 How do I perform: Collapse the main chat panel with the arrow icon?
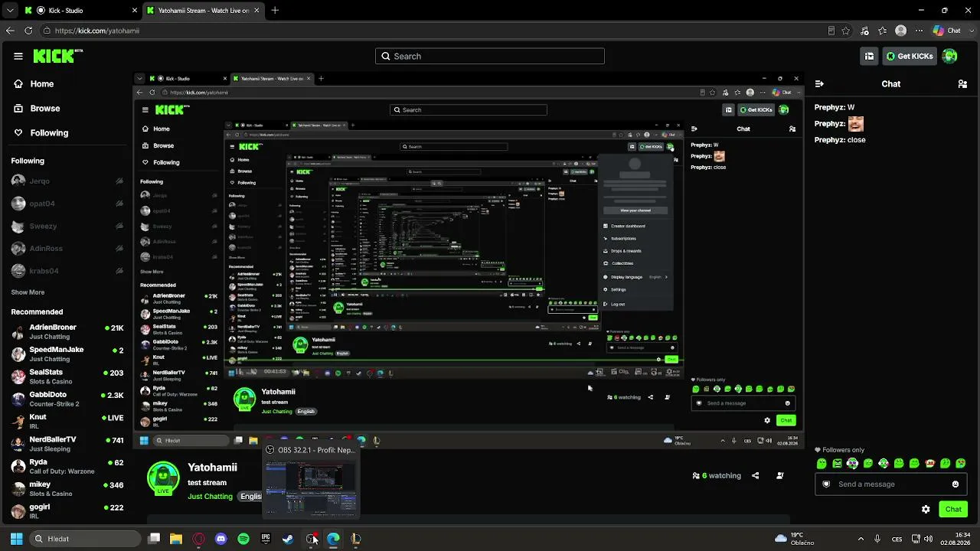[819, 84]
